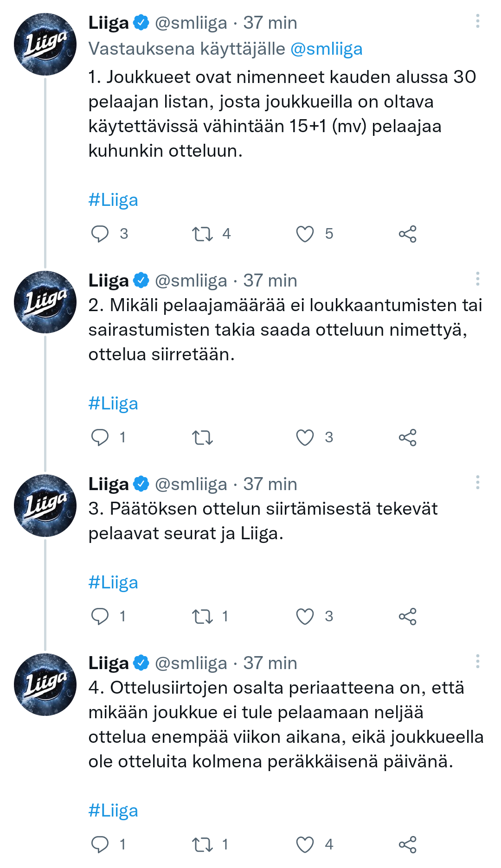The image size is (501, 868).
Task: Open the @smliiga mention link in reply header
Action: [x=326, y=49]
